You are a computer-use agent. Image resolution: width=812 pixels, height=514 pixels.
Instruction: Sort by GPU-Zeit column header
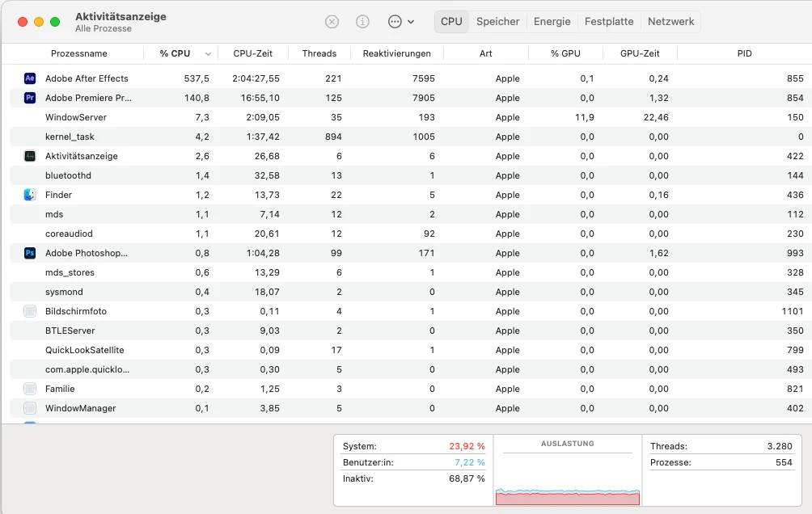(640, 53)
